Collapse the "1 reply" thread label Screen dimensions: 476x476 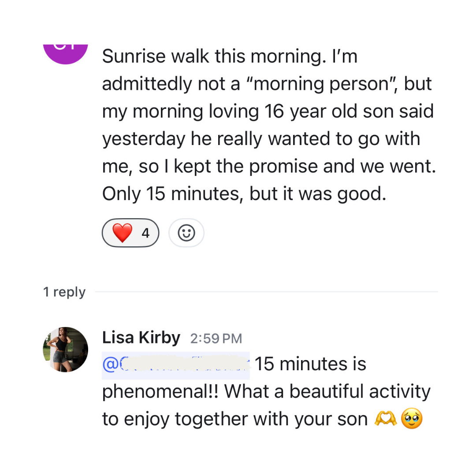click(64, 292)
